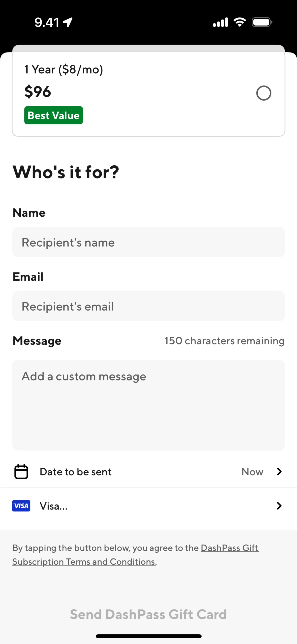The width and height of the screenshot is (297, 644).
Task: Tap the 1 Year ($8/mo) plan card title
Action: tap(64, 69)
